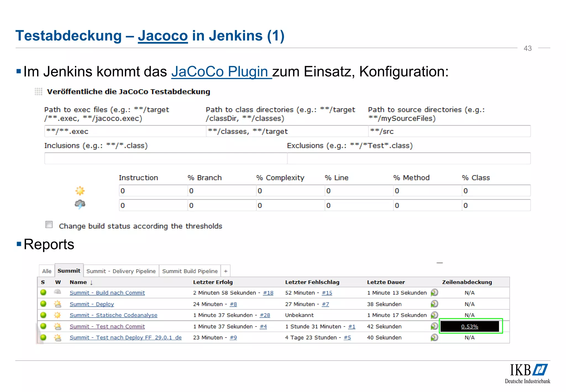Click the green status ball for Summit - Deploy

point(43,304)
